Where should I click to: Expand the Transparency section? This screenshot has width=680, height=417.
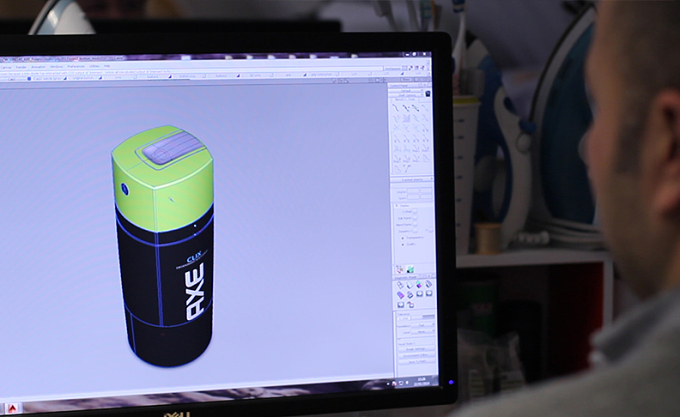pyautogui.click(x=402, y=238)
